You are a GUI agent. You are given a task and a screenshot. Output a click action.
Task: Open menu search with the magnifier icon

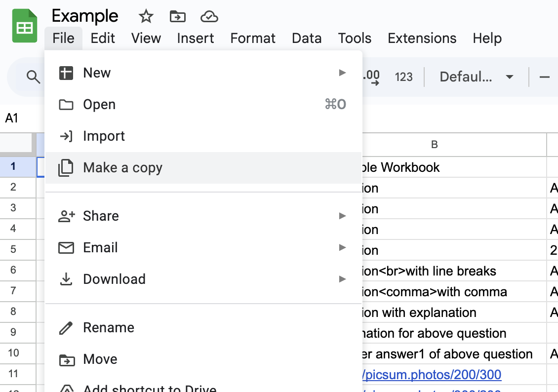(x=33, y=77)
